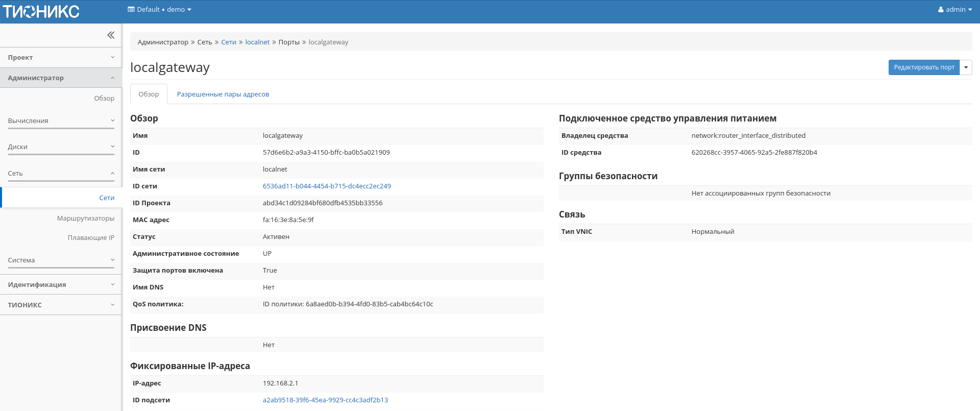Expand the Система submenu
The height and width of the screenshot is (411, 980).
[x=61, y=260]
